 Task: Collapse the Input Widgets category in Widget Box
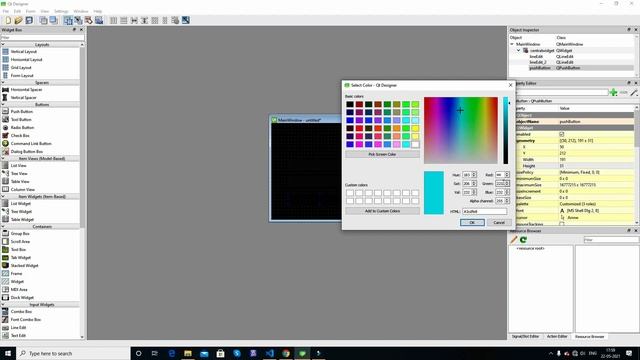(3, 304)
